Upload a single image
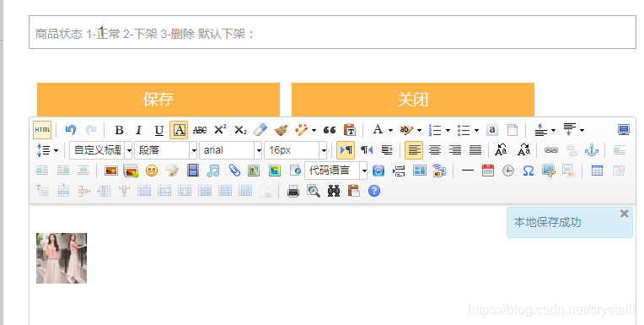The height and width of the screenshot is (325, 644). point(111,171)
